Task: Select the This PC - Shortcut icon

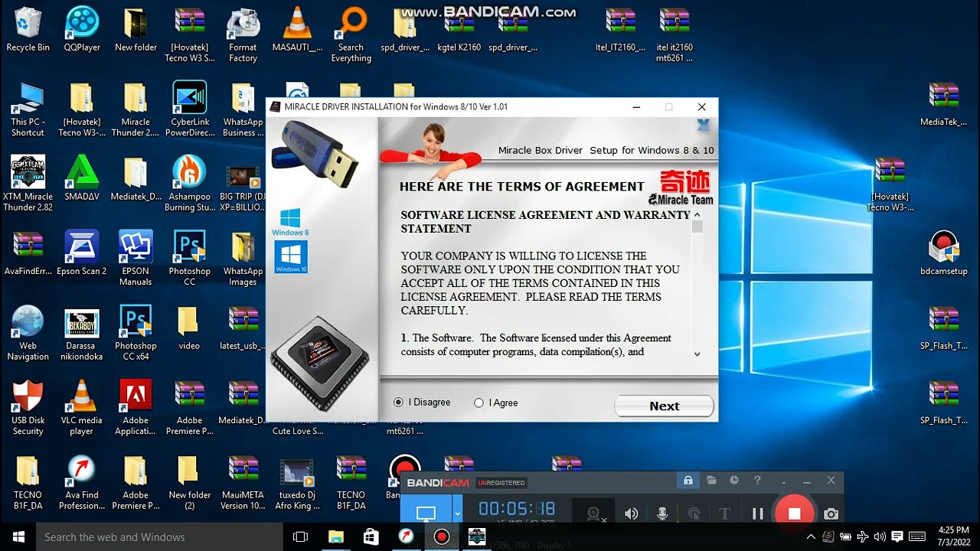Action: coord(28,109)
